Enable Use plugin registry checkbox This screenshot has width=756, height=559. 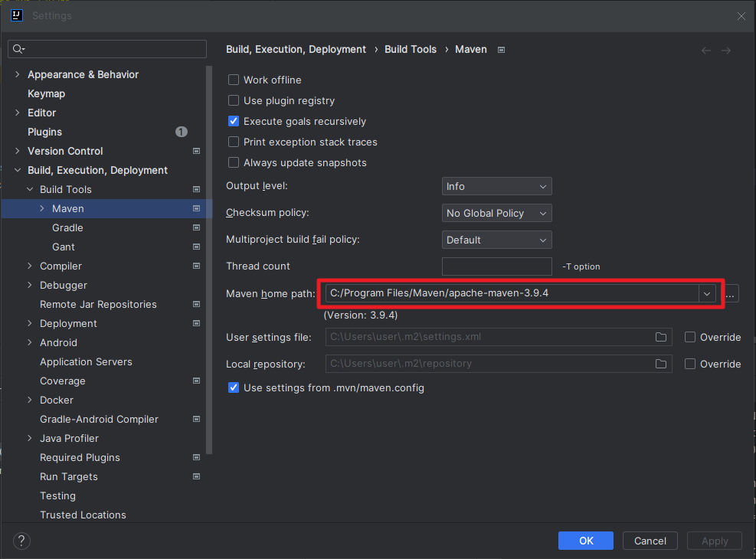click(234, 100)
